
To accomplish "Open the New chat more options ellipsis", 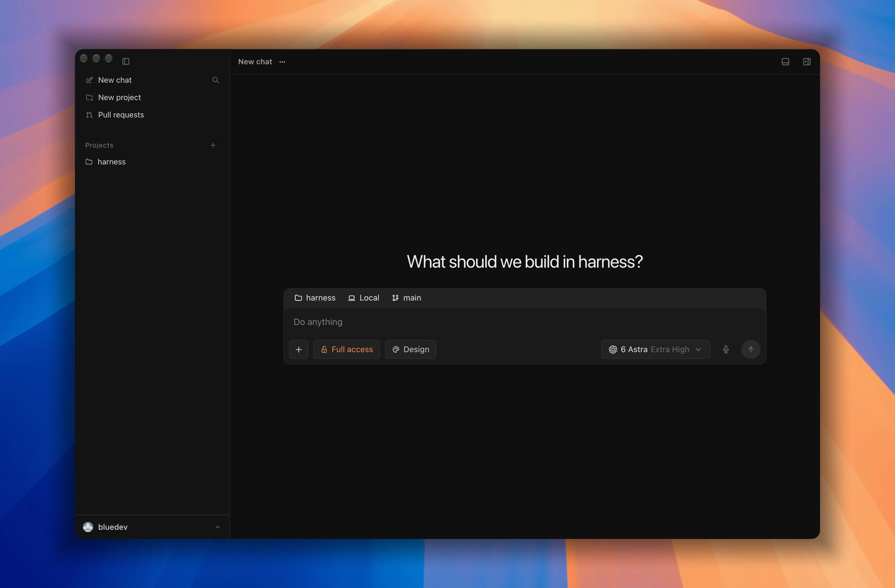I will [x=282, y=62].
